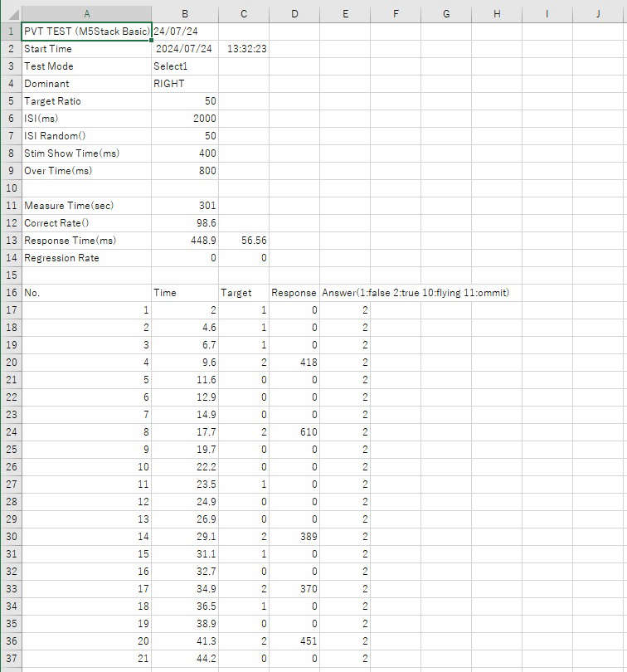Click 'Response Time(ms)' label cell

pos(86,241)
